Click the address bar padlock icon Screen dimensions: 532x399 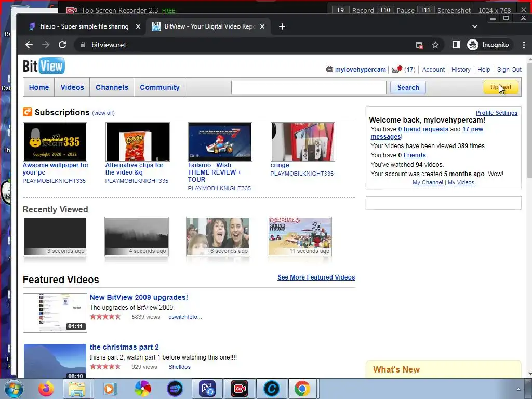click(x=83, y=45)
